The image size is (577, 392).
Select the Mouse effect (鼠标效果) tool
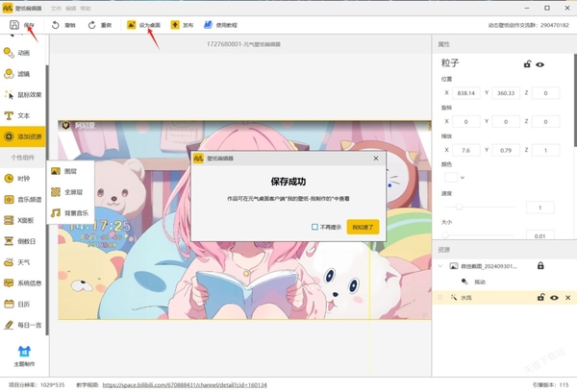click(23, 95)
